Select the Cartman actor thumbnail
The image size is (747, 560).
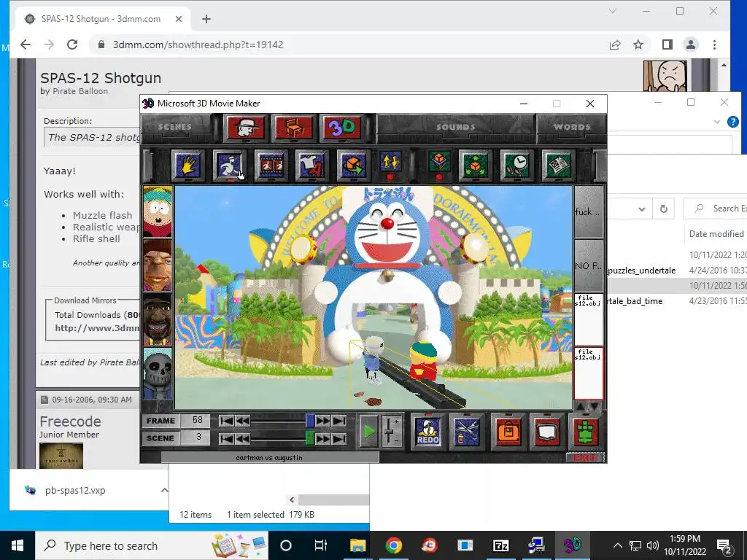point(158,212)
